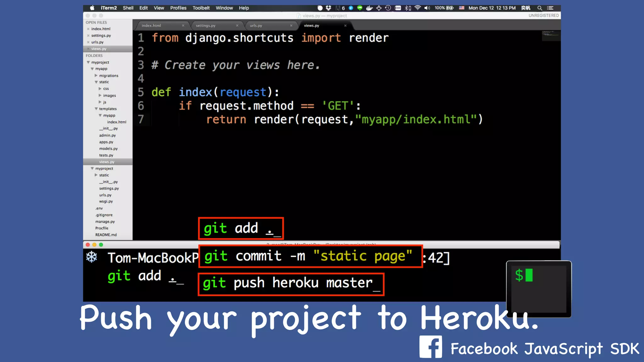The height and width of the screenshot is (362, 644).
Task: Open the Dropbox menu bar icon
Action: (329, 8)
